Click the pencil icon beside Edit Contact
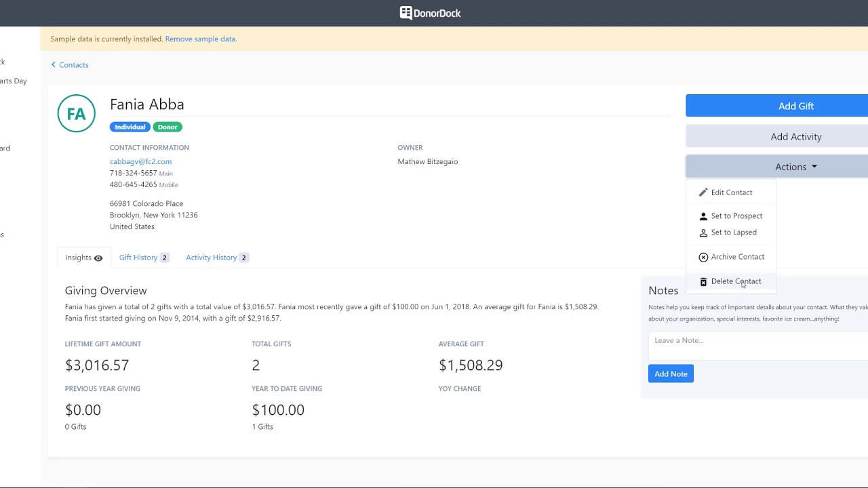 [703, 192]
